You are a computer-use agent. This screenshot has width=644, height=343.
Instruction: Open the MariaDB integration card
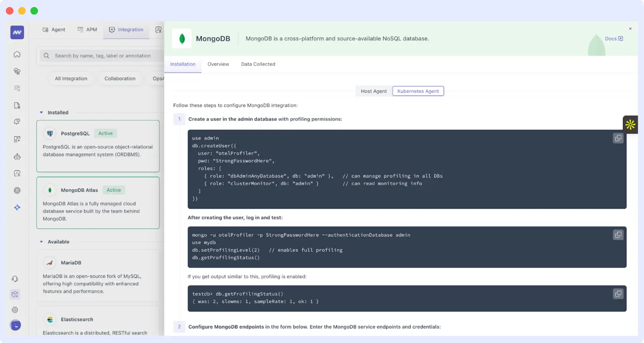coord(98,275)
